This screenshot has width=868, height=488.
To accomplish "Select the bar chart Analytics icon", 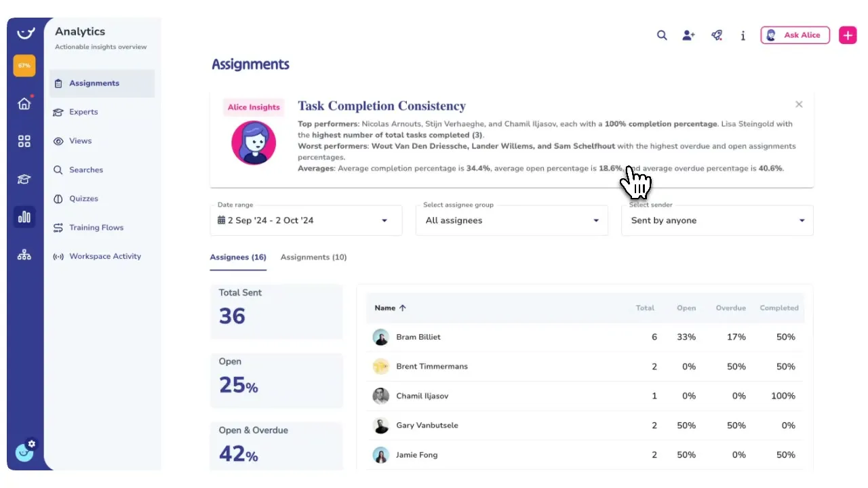I will [x=24, y=217].
